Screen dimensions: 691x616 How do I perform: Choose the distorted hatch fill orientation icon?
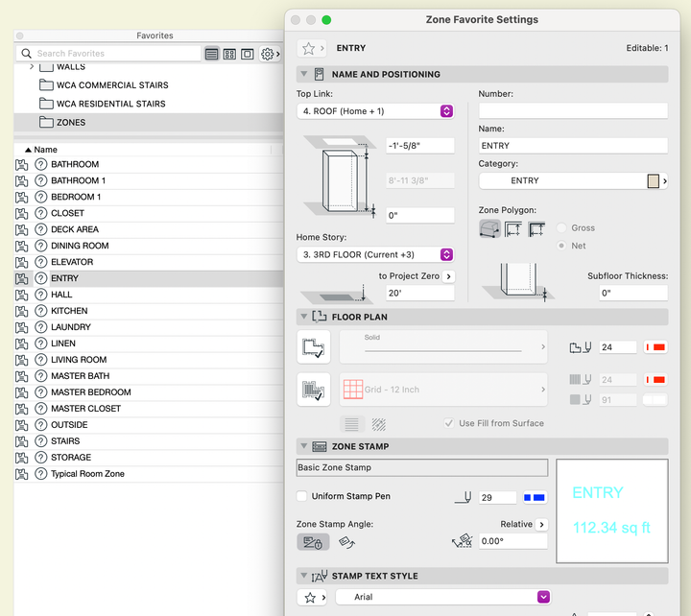pos(378,424)
